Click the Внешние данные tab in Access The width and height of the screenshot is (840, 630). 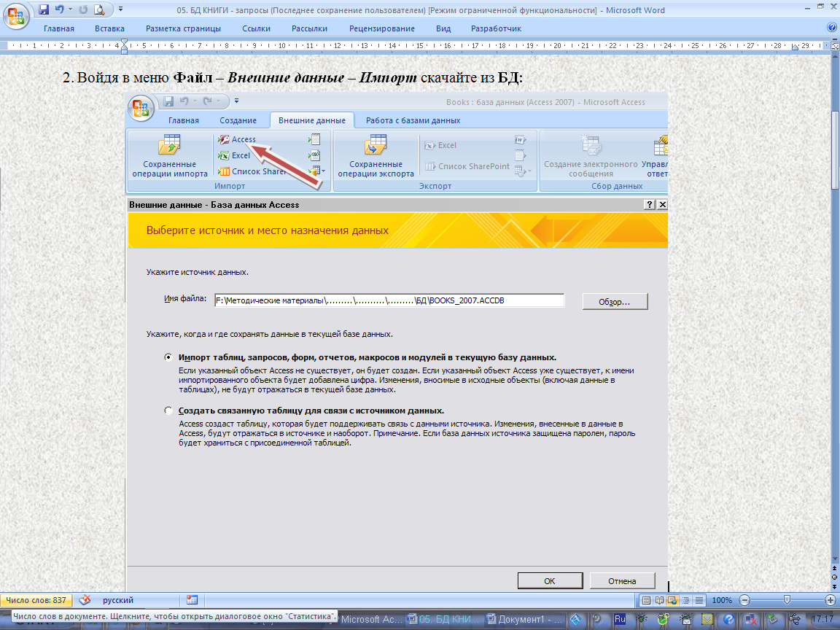tap(312, 120)
